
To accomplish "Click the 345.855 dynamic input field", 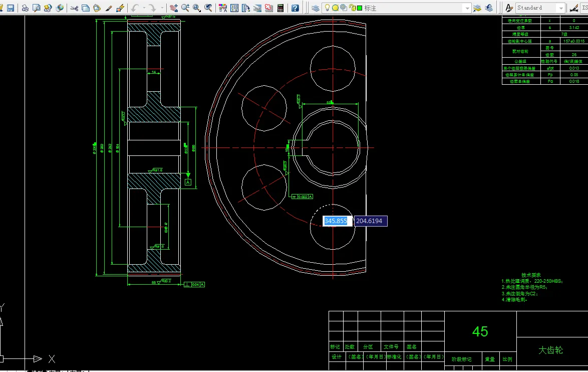I will point(338,221).
